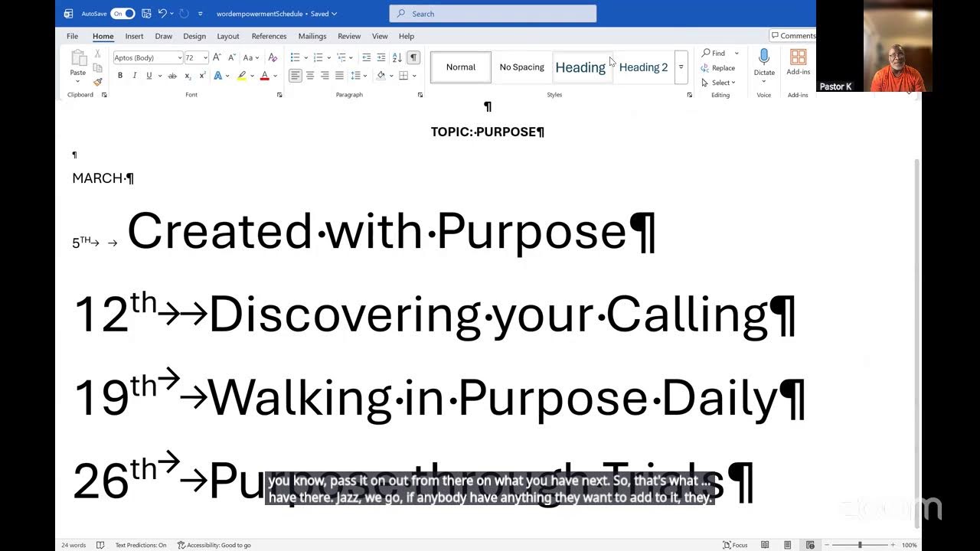Click the Search box in title bar
Screen dimensions: 980x551
[x=493, y=14]
